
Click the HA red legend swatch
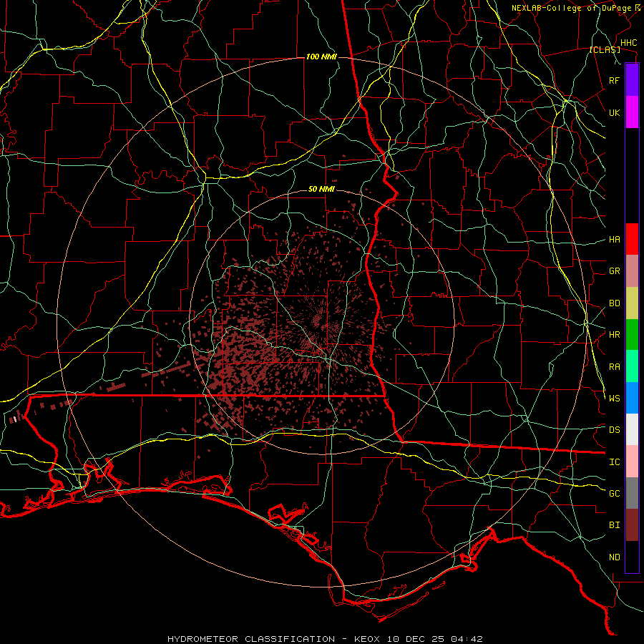(x=632, y=239)
